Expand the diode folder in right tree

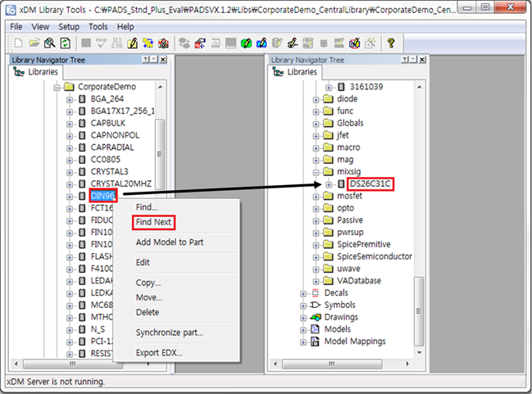point(316,100)
